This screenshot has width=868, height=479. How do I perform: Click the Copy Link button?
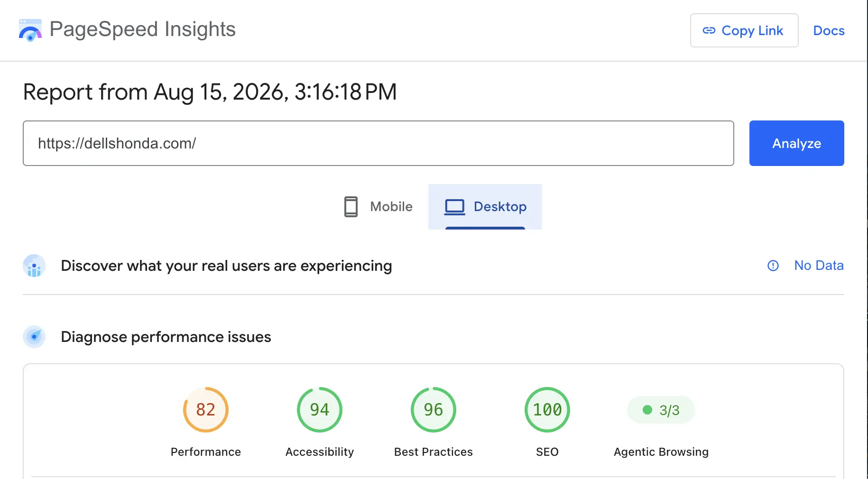click(x=744, y=30)
